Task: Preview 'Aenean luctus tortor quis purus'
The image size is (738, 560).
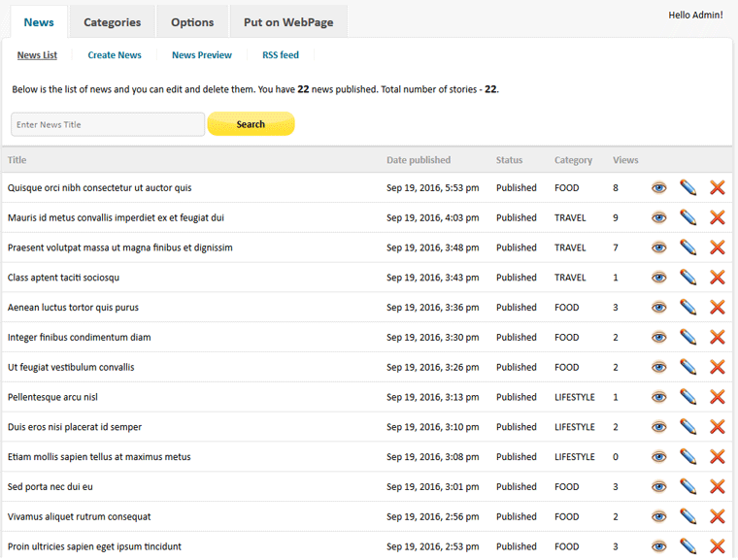Action: tap(659, 308)
